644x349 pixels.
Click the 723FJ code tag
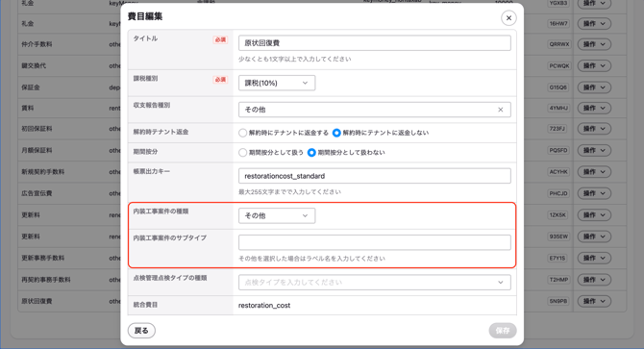click(x=557, y=129)
